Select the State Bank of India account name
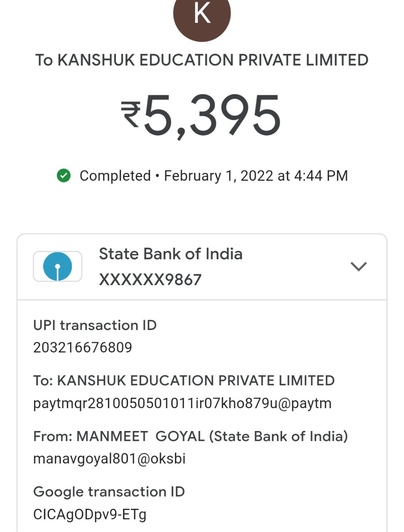 pos(170,254)
